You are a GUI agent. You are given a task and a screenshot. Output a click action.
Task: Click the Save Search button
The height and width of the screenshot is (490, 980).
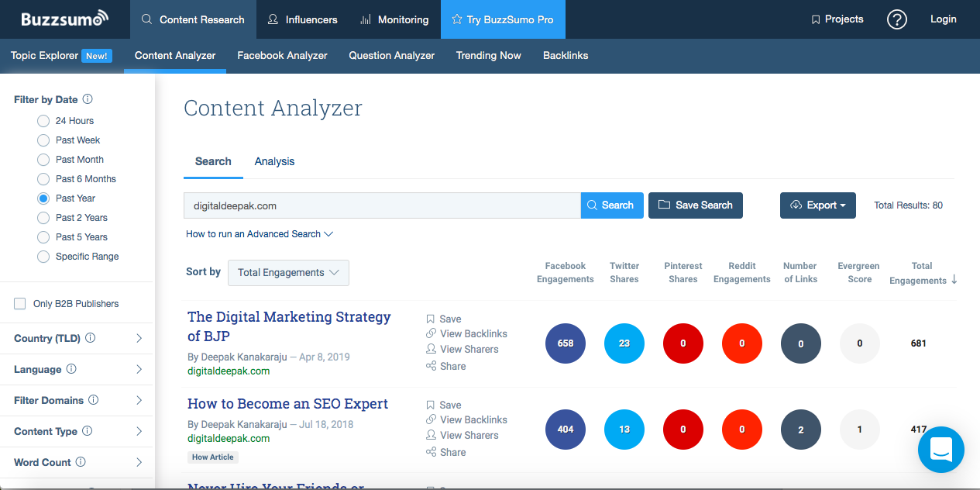pos(696,205)
